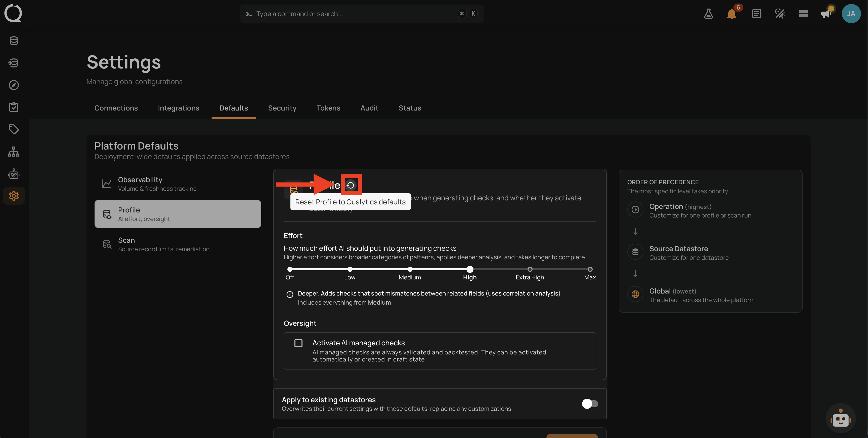The height and width of the screenshot is (438, 868).
Task: Click the theme toggle icon in header
Action: [780, 14]
